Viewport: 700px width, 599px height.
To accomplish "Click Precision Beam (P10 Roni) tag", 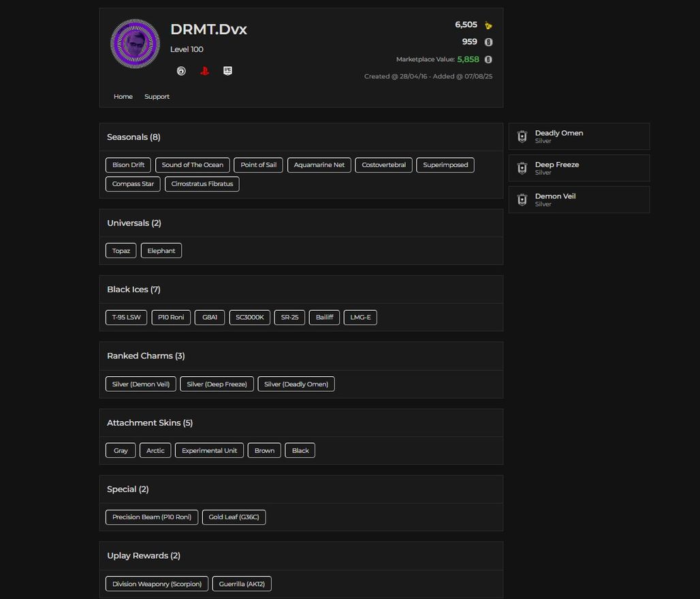I will (152, 517).
